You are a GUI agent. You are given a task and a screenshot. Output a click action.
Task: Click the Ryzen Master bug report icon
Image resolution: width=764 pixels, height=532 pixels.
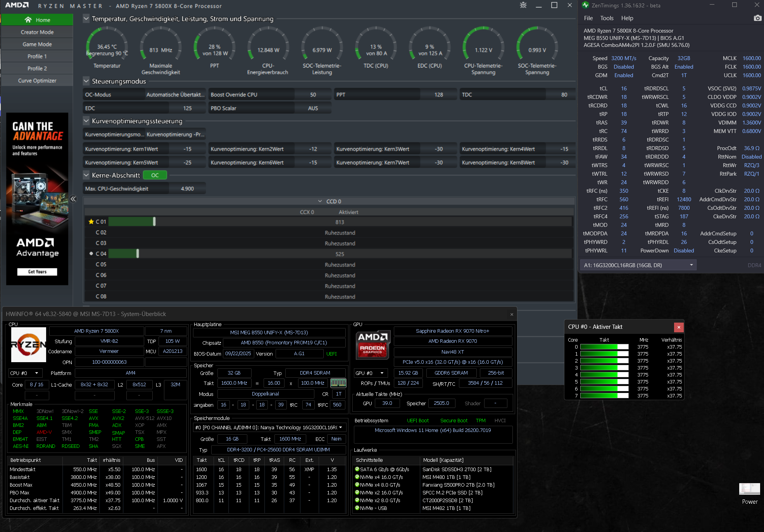pos(523,5)
